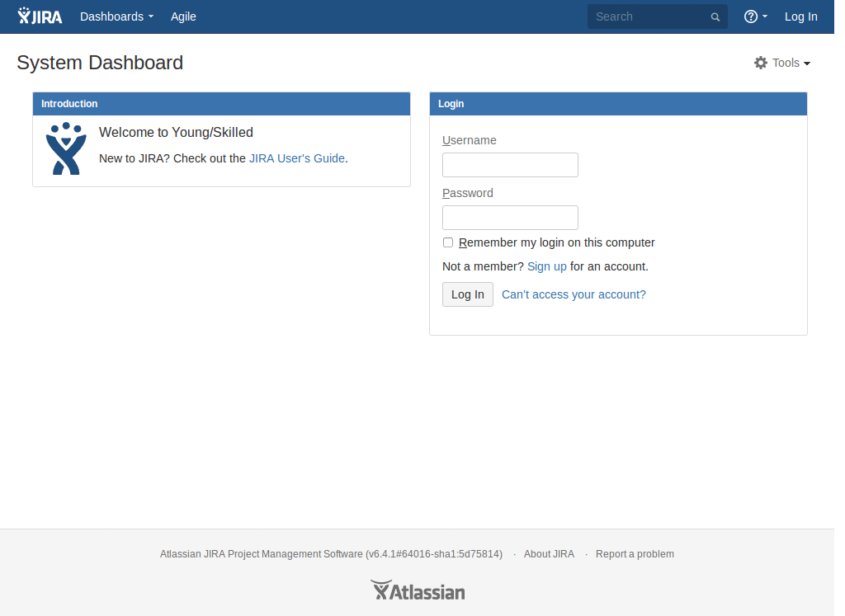Click the Login gadget header
Viewport: 845px width, 616px height.
point(618,104)
